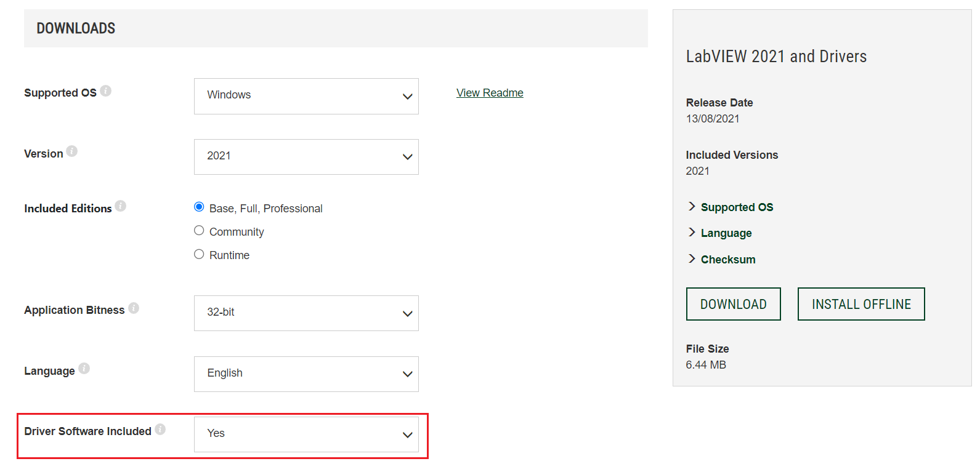Click the file size value 6.44 MB

[x=706, y=365]
